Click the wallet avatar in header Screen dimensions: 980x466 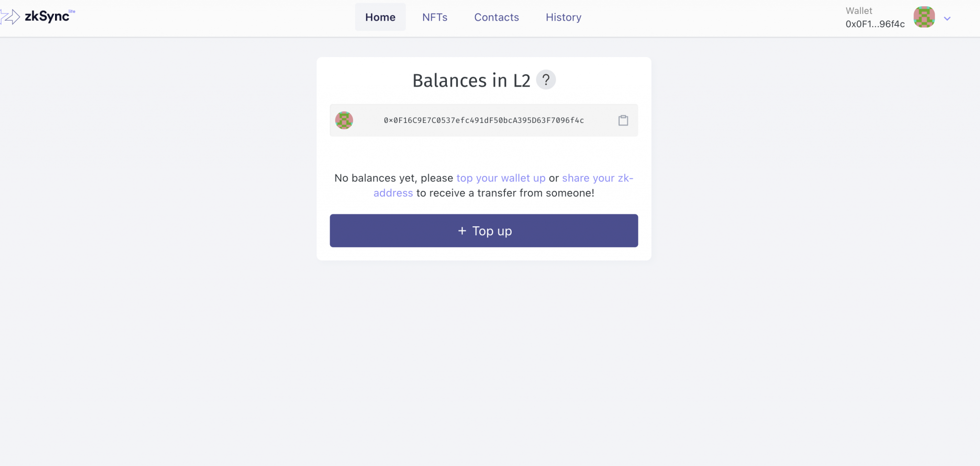924,17
